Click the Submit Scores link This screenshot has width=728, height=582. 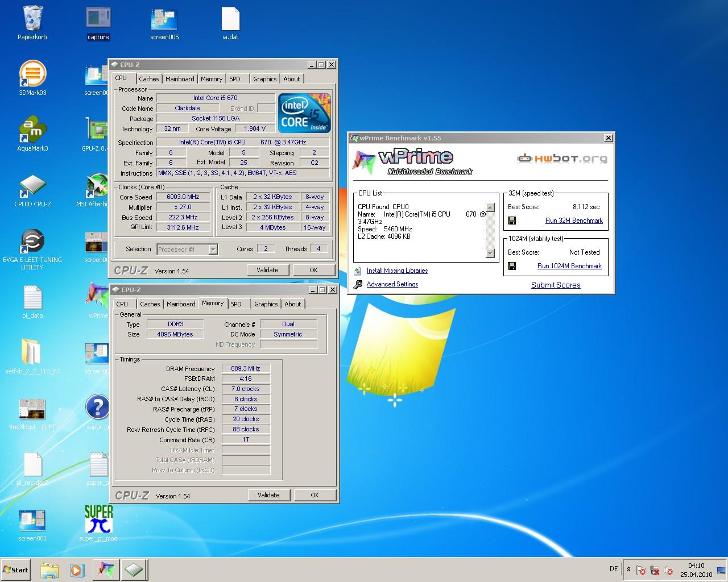click(x=556, y=285)
